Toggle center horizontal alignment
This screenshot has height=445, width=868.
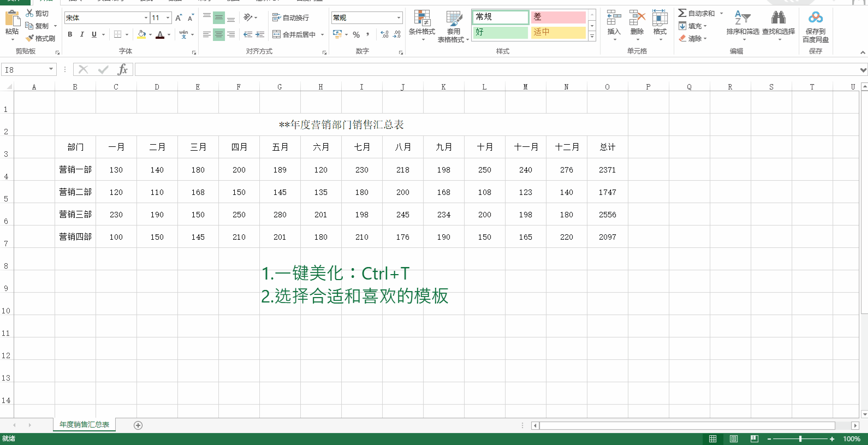219,34
